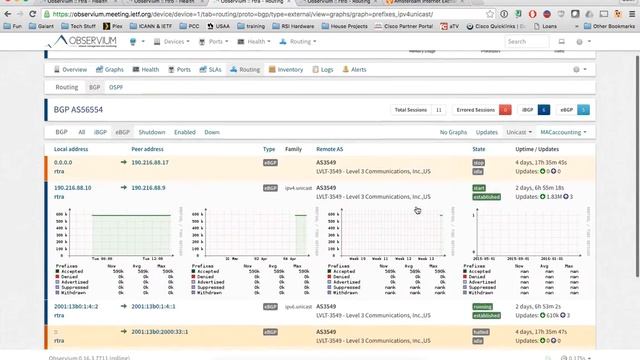Select the OSPF routing sub-tab
Viewport: 640px width, 360px height.
[x=116, y=87]
